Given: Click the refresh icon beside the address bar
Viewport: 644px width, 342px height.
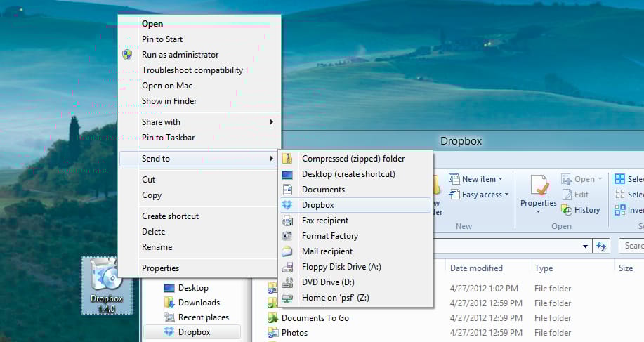Looking at the screenshot, I should coord(601,246).
